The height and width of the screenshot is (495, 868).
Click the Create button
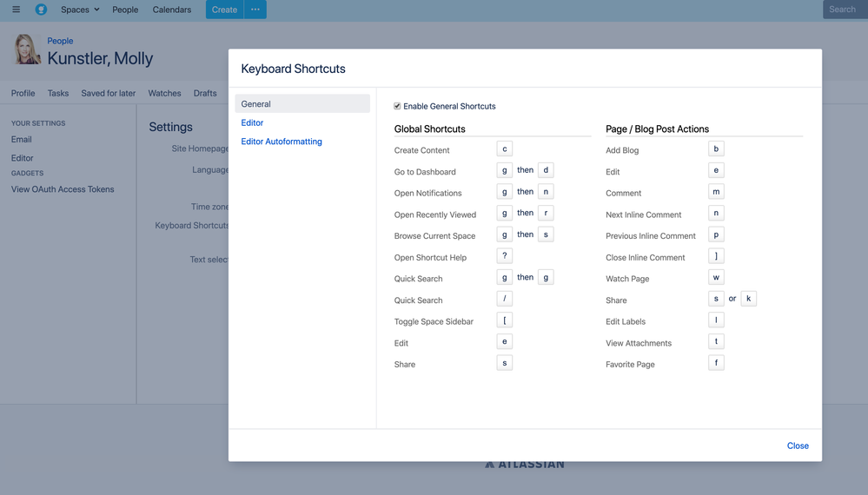(x=224, y=10)
